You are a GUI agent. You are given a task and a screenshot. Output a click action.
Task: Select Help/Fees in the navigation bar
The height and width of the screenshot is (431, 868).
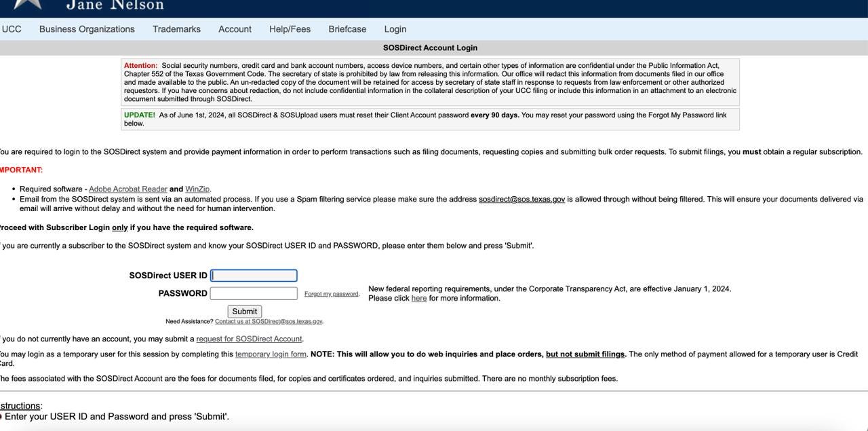[x=290, y=29]
